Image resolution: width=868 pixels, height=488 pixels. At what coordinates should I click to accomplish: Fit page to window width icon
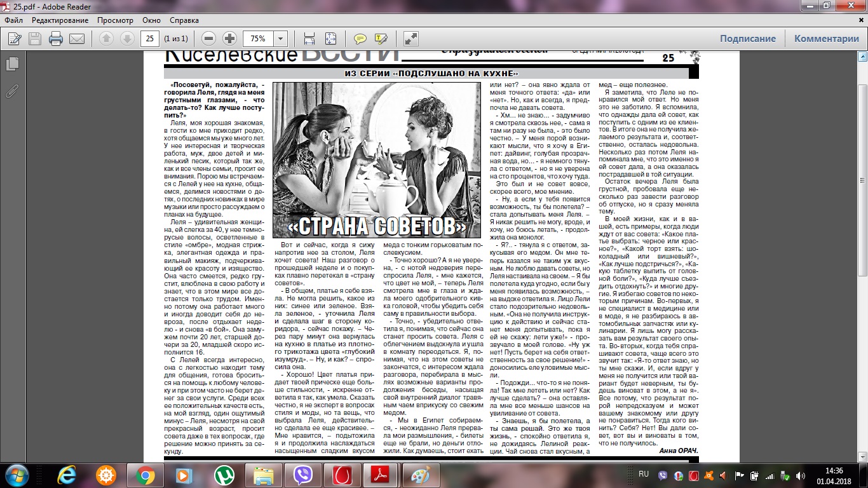click(x=309, y=39)
